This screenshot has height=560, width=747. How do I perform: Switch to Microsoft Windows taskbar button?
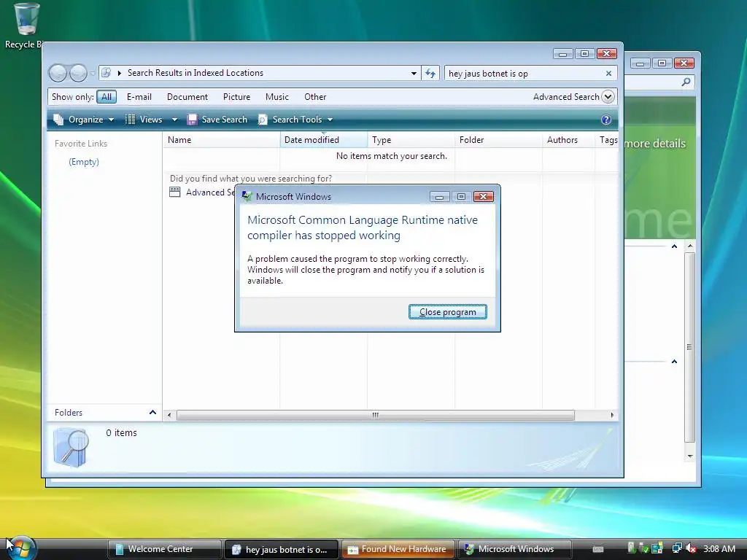[514, 549]
